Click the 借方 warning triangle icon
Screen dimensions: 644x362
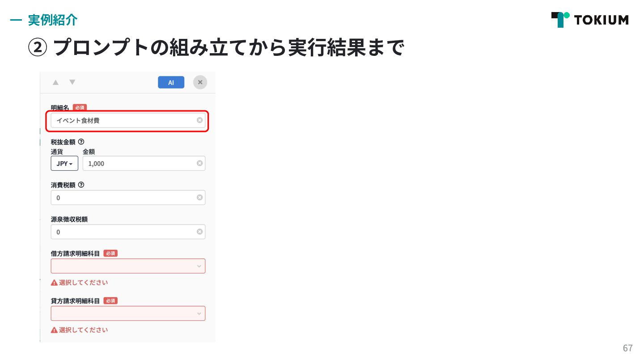tap(54, 282)
